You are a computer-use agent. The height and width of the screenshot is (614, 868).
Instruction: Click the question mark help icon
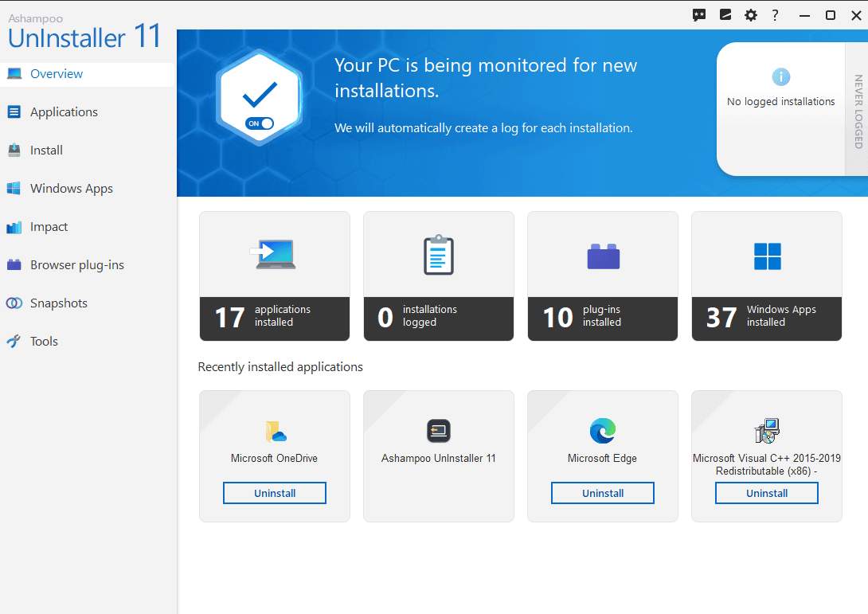tap(775, 14)
